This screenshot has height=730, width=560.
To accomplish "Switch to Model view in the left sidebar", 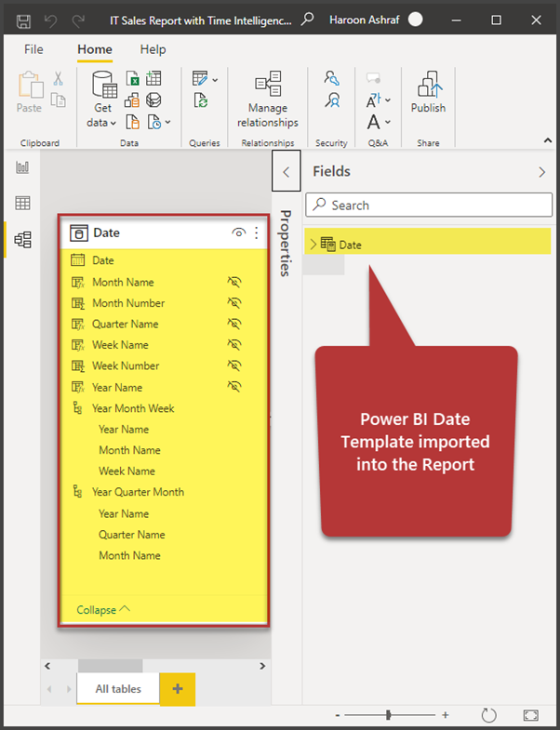I will coord(23,240).
